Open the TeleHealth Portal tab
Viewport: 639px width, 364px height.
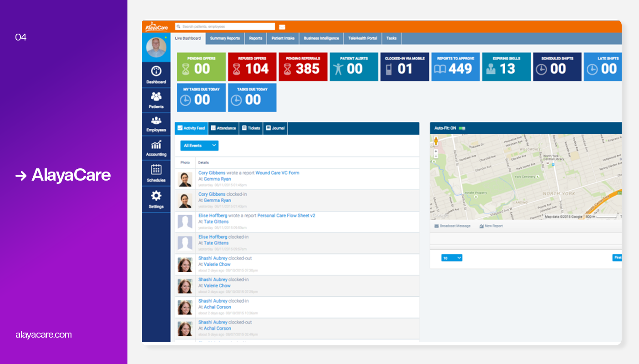coord(363,38)
